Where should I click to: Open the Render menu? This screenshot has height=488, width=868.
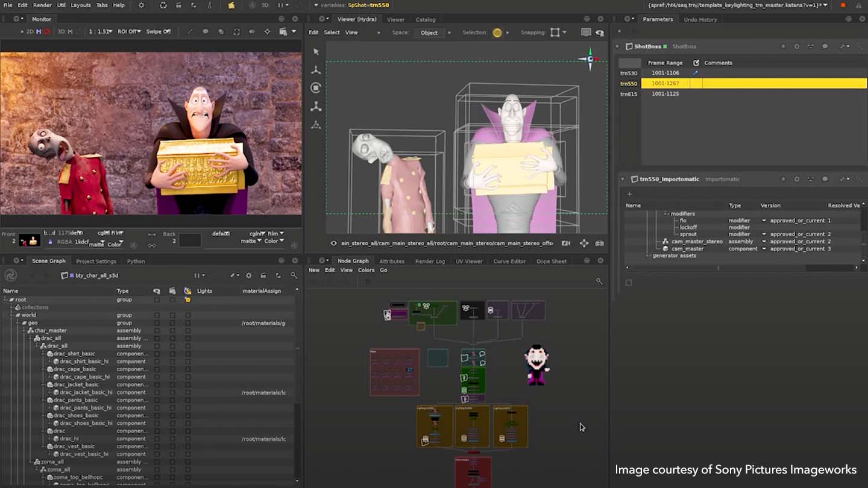[42, 5]
